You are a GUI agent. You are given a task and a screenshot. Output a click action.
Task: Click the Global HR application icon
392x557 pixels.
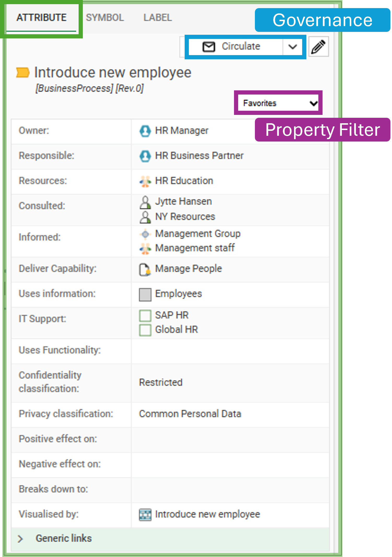(145, 330)
